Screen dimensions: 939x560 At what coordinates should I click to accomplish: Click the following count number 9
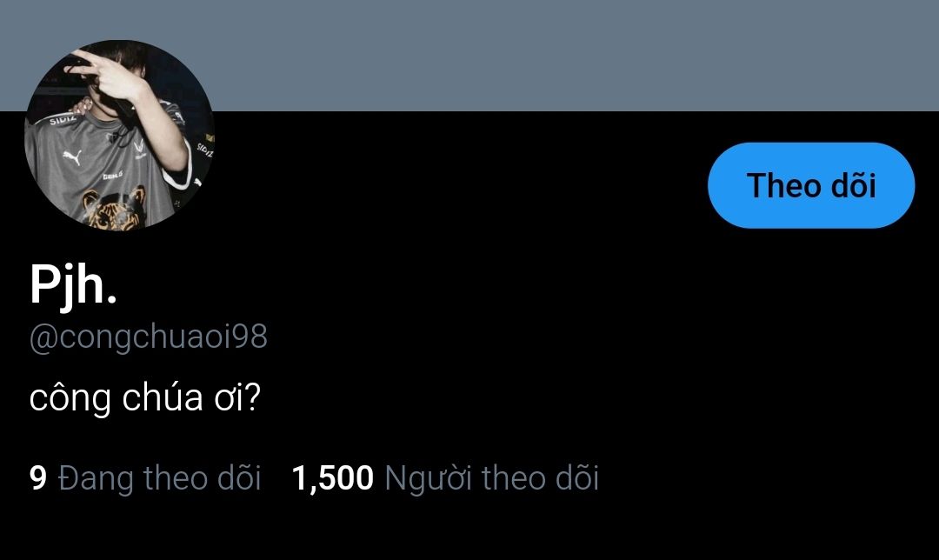coord(37,478)
